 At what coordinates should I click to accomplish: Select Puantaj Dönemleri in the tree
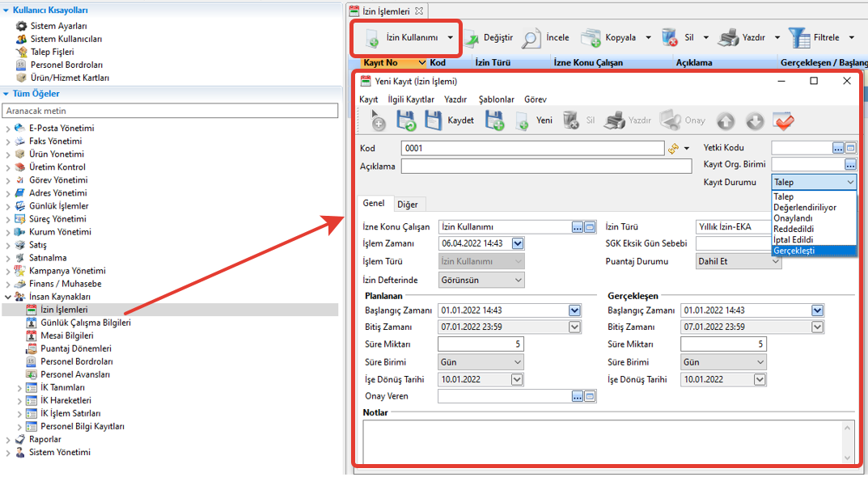click(x=76, y=348)
